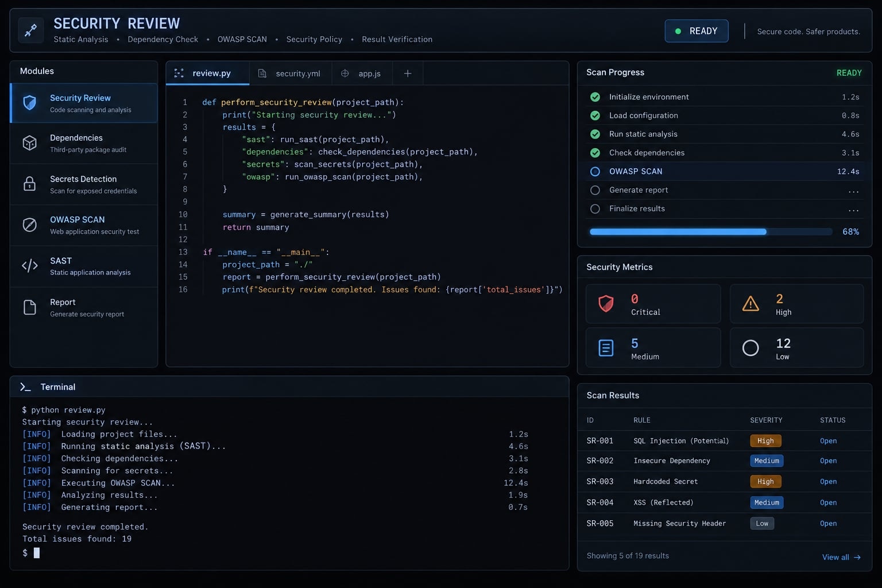882x588 pixels.
Task: Click the SEVERITY column header
Action: [766, 420]
